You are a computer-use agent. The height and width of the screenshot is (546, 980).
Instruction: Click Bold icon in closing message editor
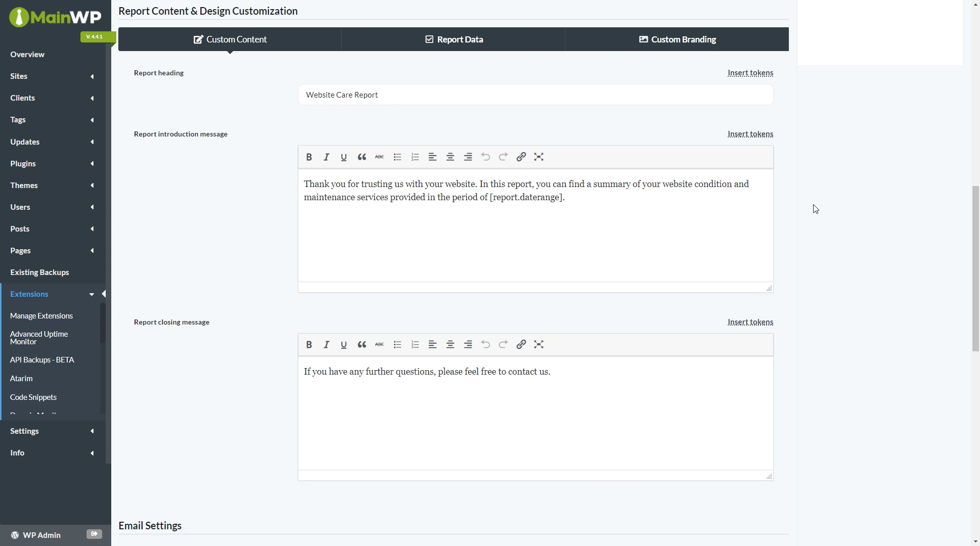point(309,344)
